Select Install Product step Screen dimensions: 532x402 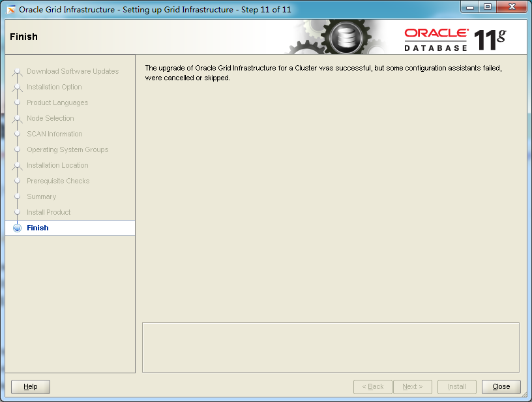[48, 212]
